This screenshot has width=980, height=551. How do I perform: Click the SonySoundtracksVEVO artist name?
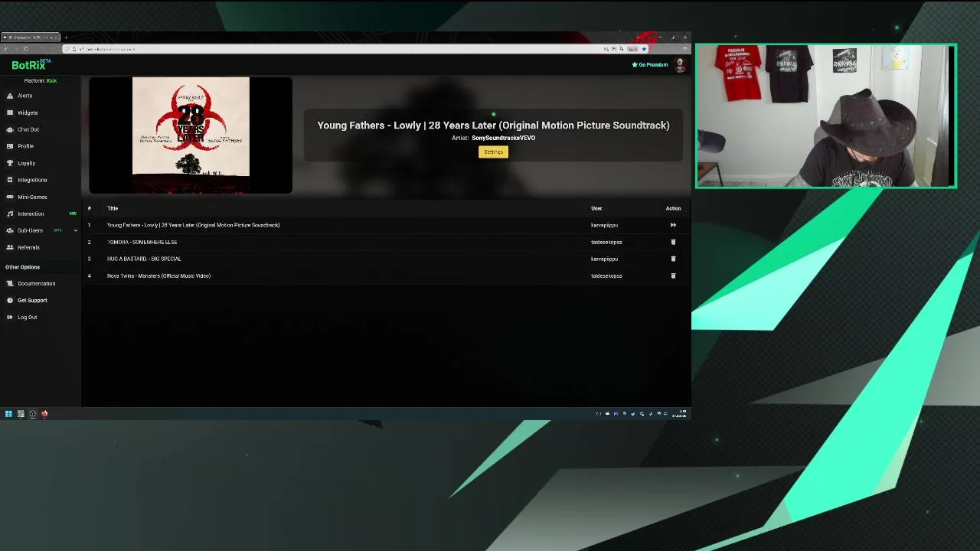pyautogui.click(x=503, y=138)
